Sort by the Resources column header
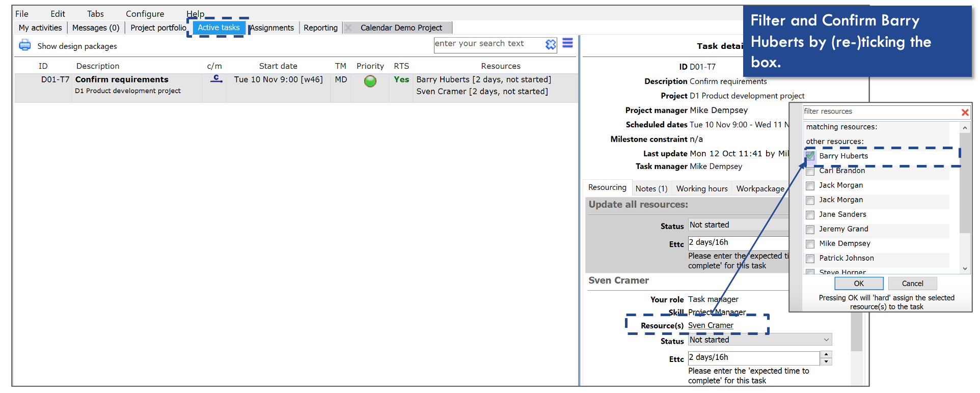This screenshot has width=980, height=393. pyautogui.click(x=501, y=66)
